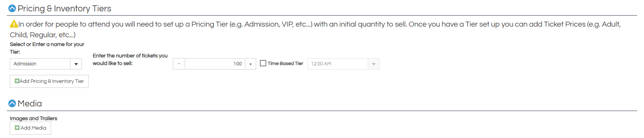Enable the Time Based Tier checkbox
Viewport: 644px width, 138px height.
263,63
